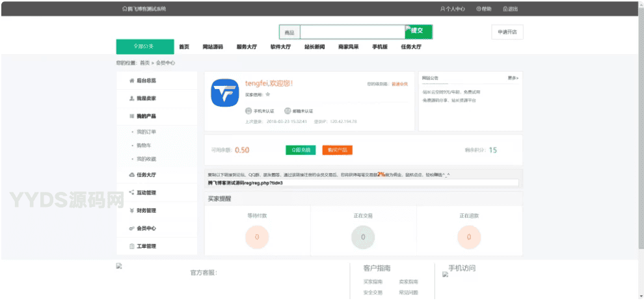The height and width of the screenshot is (307, 644).
Task: Open 我的订单 in the sidebar
Action: coord(146,132)
